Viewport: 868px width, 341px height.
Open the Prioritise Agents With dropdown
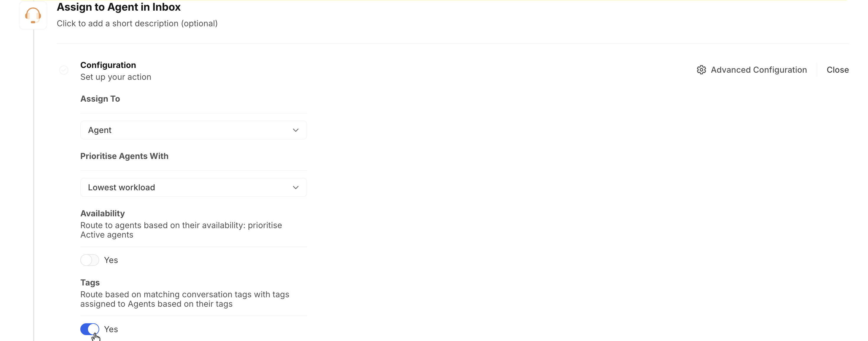(193, 188)
